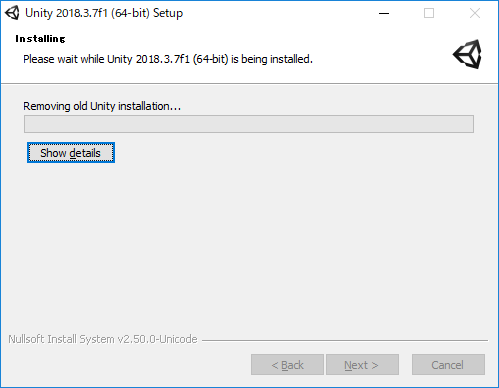Proceed using the Next > button

click(362, 365)
